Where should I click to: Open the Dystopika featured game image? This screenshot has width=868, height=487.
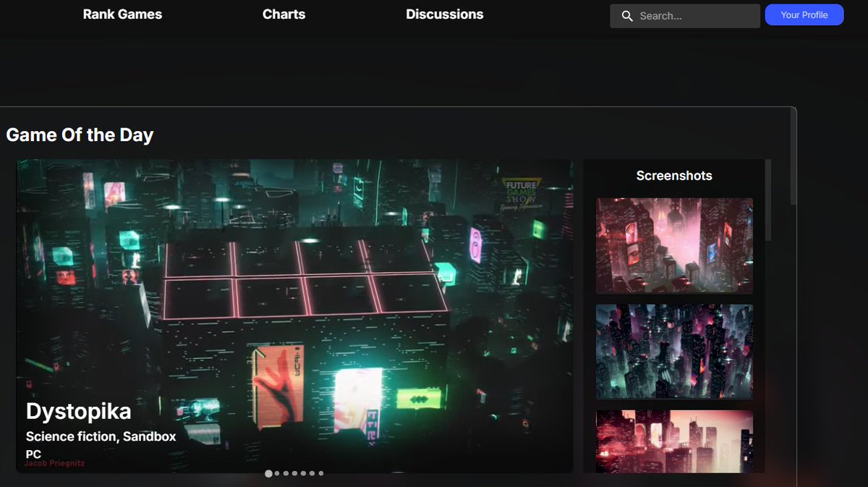tap(294, 316)
